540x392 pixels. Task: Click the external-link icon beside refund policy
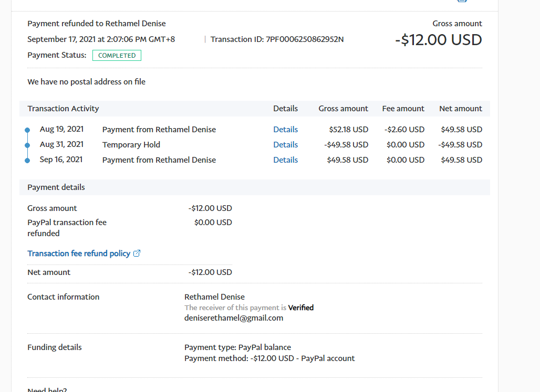137,253
